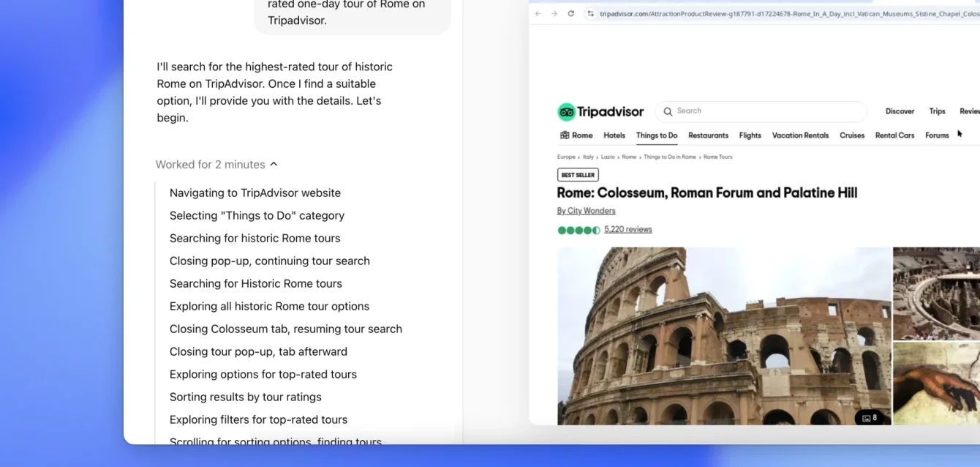Click the site info icon in address bar
The width and height of the screenshot is (980, 467).
(590, 14)
